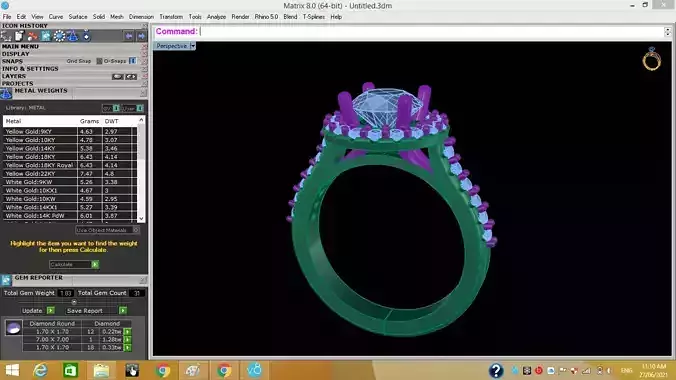Collapse the Metal Weights panel

click(143, 93)
